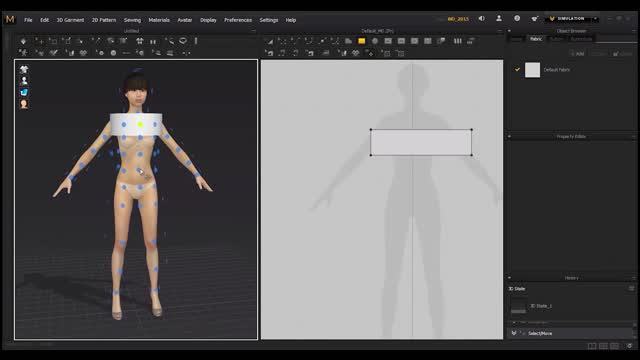Screen dimensions: 640x360
Task: Open the Materials menu
Action: (x=159, y=20)
